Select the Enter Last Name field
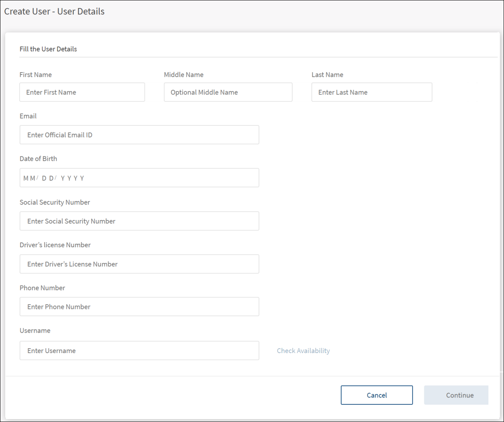504x422 pixels. click(371, 92)
